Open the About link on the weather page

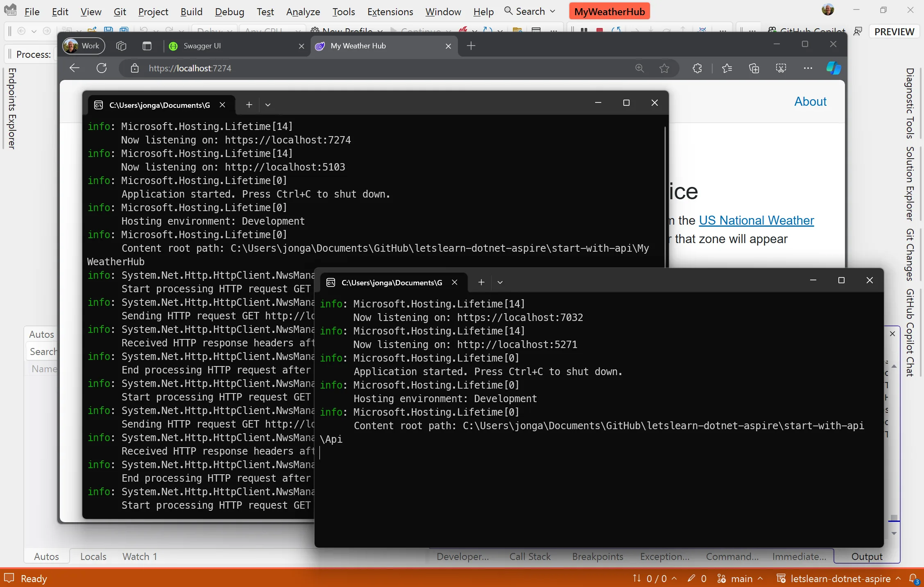(x=810, y=101)
